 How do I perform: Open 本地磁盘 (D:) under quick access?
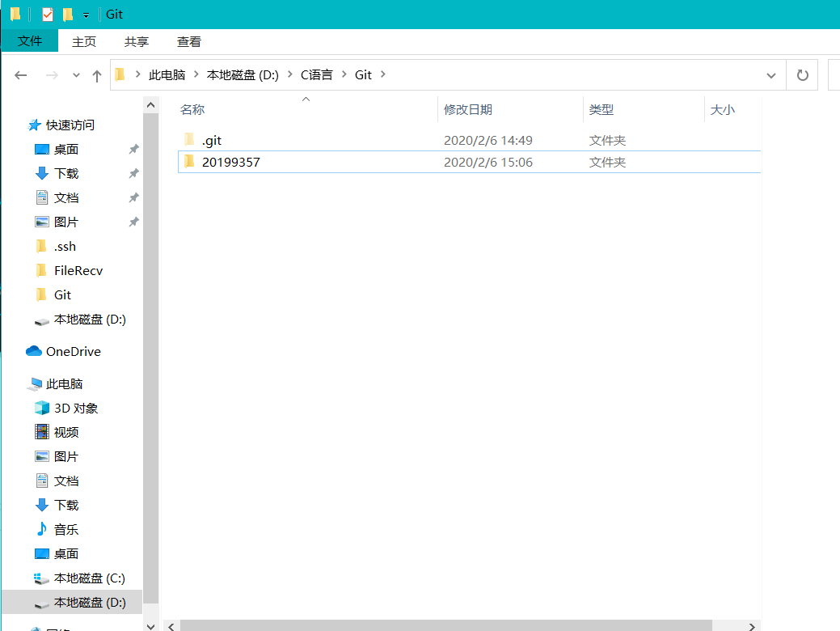90,320
